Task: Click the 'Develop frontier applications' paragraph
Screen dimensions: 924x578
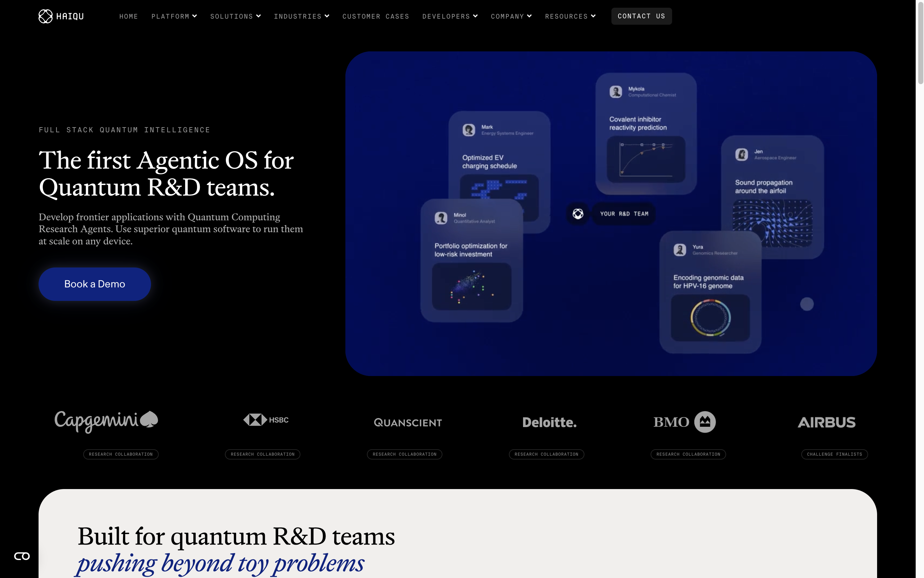Action: pos(171,229)
